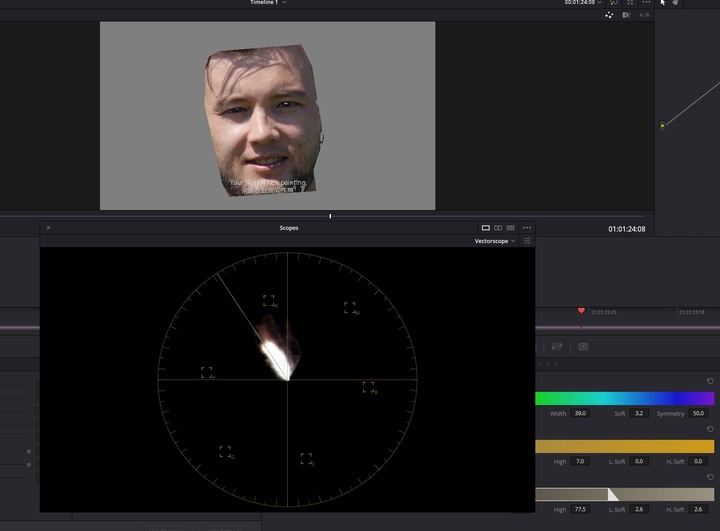This screenshot has height=531, width=720.
Task: Edit the Luminance L. Soft value 2.6
Action: (x=639, y=509)
